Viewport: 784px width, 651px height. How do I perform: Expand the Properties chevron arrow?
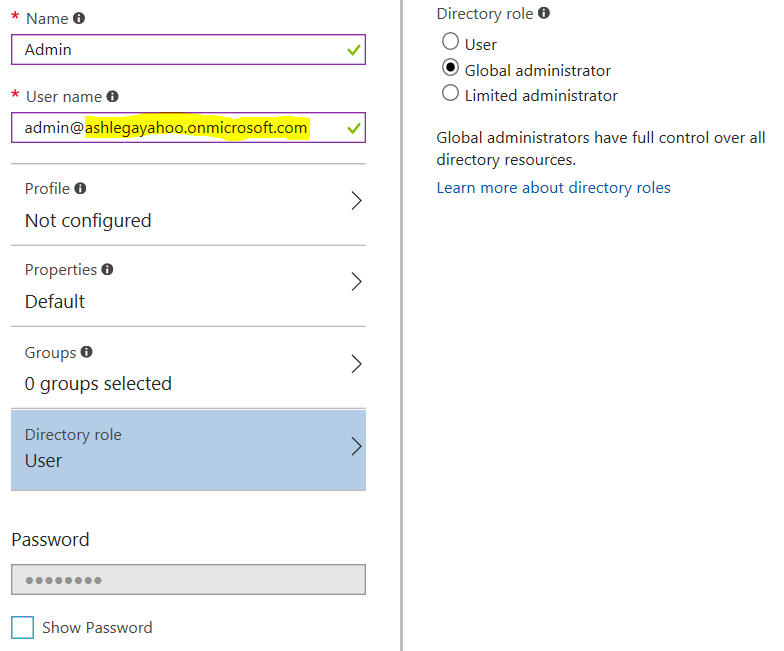pos(356,282)
